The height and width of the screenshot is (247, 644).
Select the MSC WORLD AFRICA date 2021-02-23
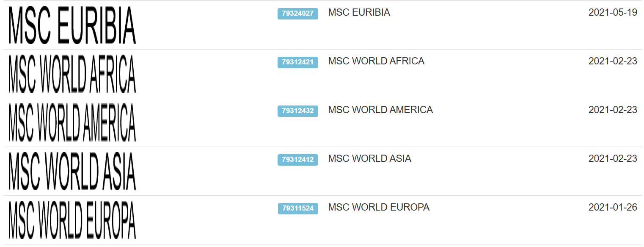tap(612, 61)
